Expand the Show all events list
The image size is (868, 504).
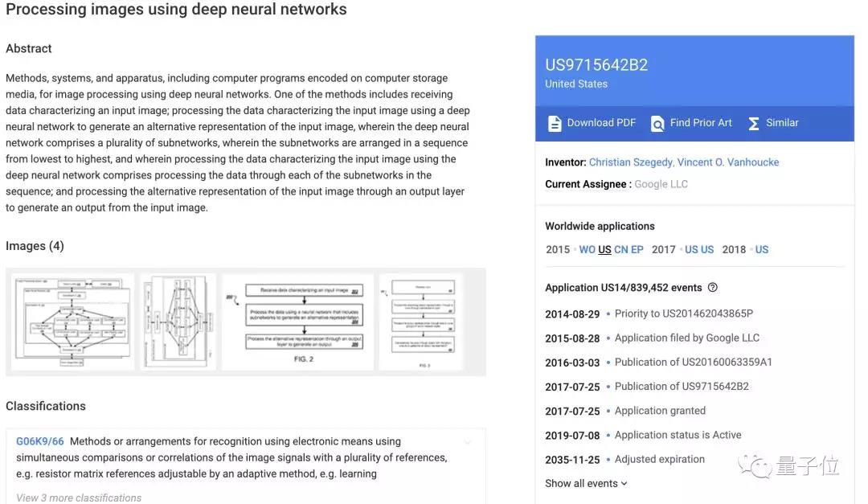[x=586, y=484]
